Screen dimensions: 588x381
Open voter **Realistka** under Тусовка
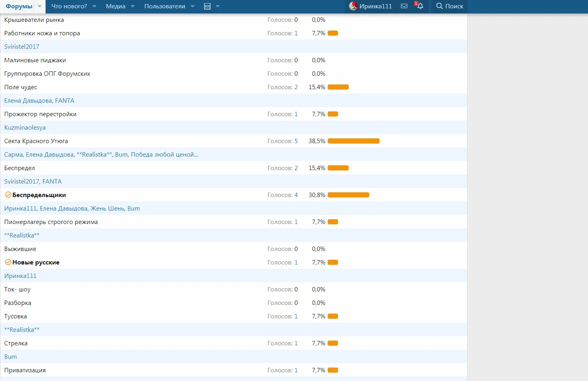point(22,330)
